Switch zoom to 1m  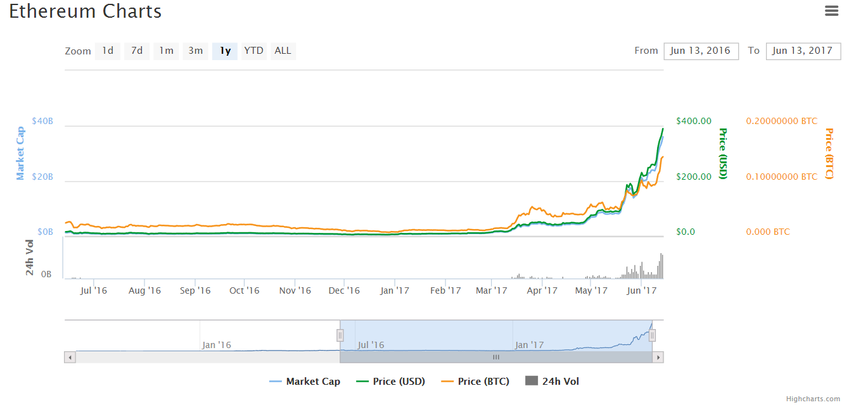pos(166,51)
